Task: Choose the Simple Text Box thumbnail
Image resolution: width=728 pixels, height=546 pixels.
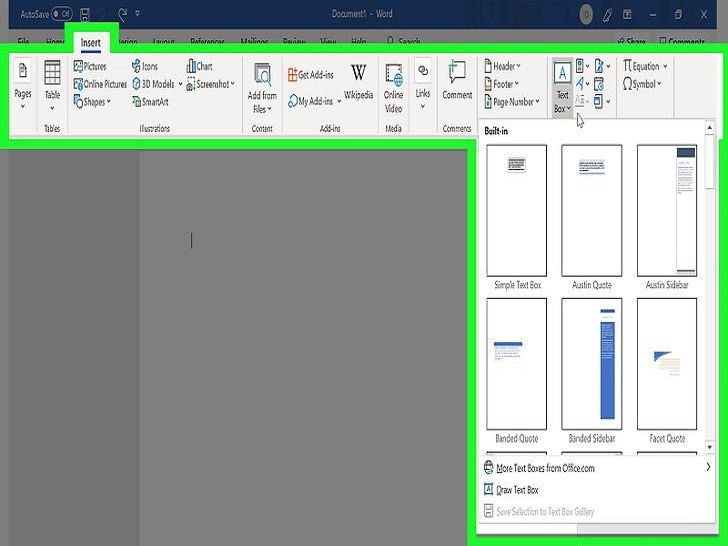Action: (x=517, y=210)
